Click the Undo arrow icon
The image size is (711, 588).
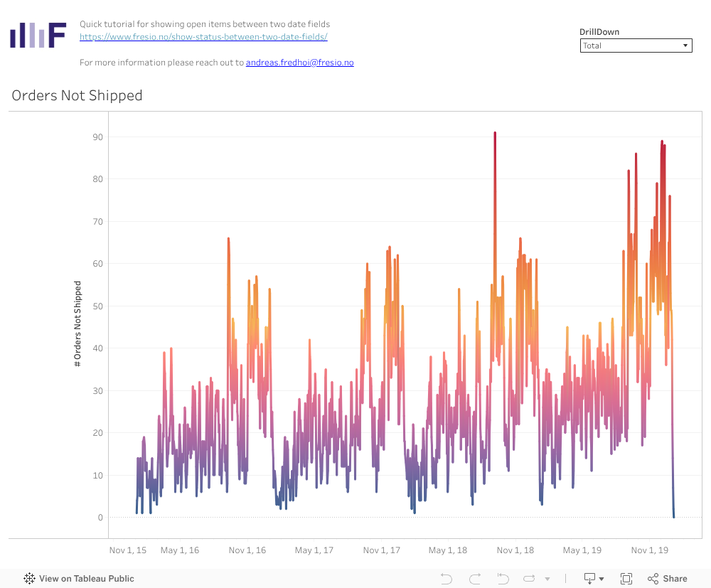[x=447, y=579]
